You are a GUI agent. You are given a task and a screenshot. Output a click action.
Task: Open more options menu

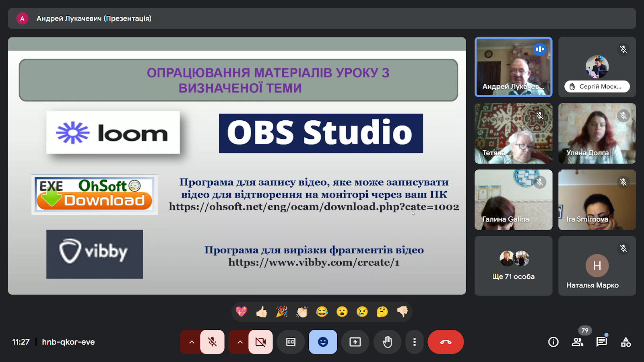[x=414, y=342]
